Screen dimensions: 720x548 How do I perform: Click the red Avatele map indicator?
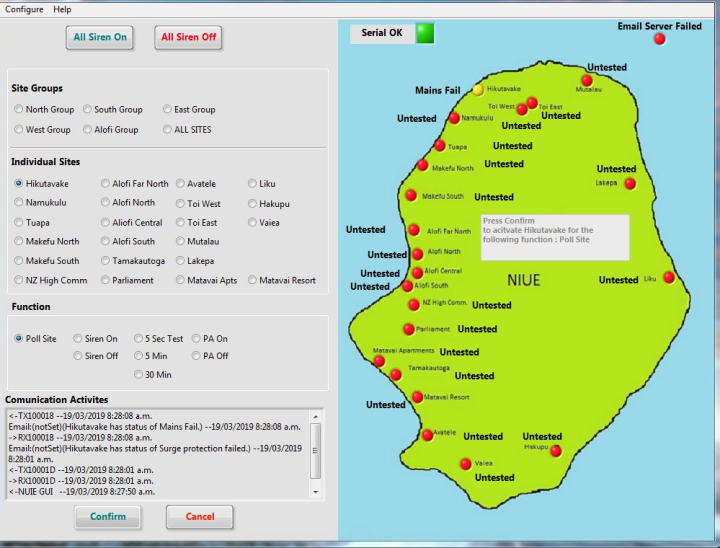pos(428,435)
